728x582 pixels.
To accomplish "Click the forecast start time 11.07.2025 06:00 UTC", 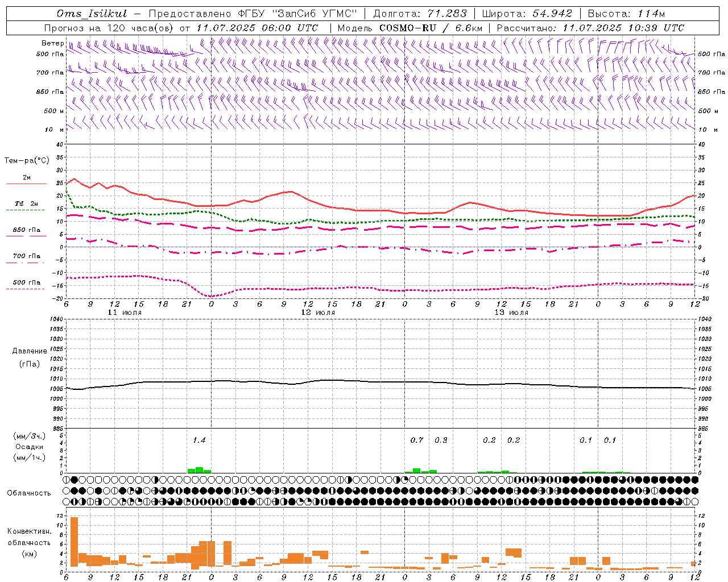I will click(x=257, y=28).
